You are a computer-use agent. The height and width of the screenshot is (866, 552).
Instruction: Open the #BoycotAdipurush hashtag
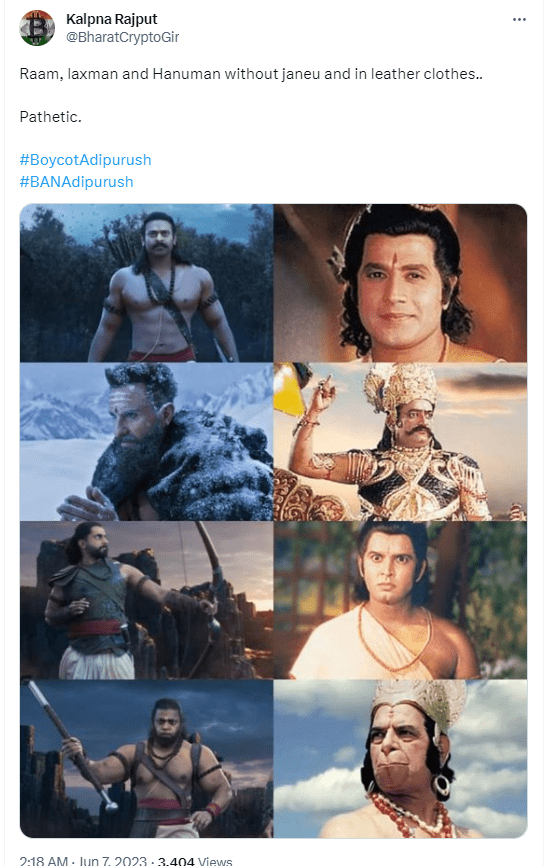(86, 160)
